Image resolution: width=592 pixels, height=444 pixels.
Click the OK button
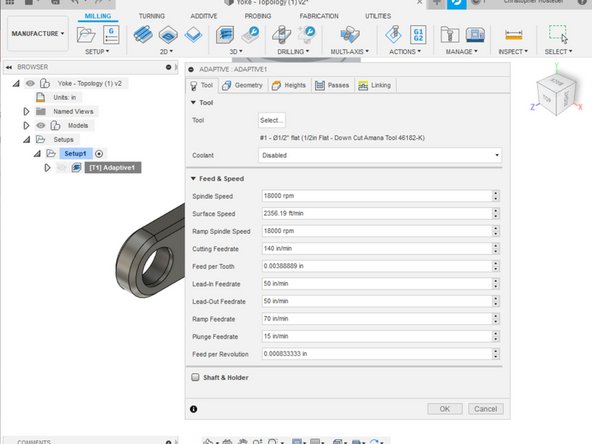445,409
